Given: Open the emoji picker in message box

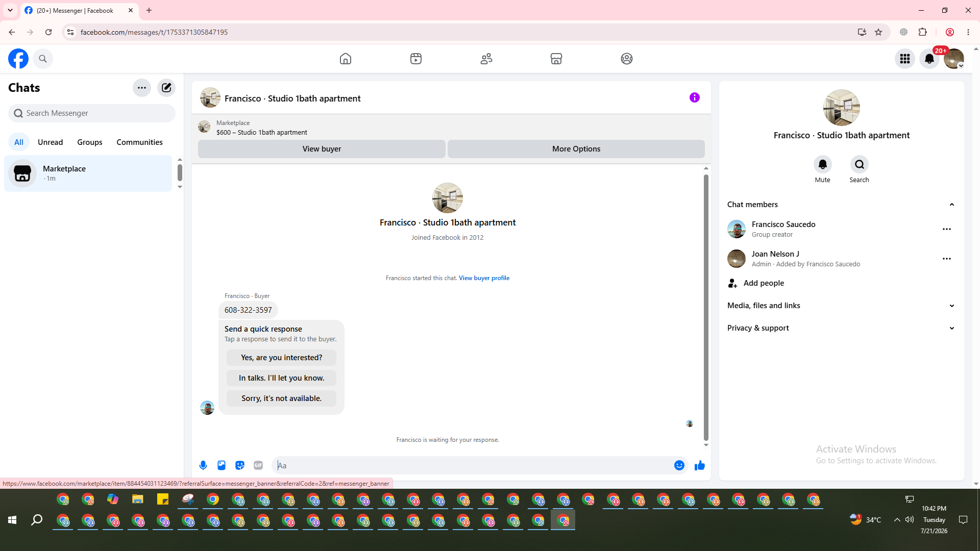Looking at the screenshot, I should coord(679,465).
